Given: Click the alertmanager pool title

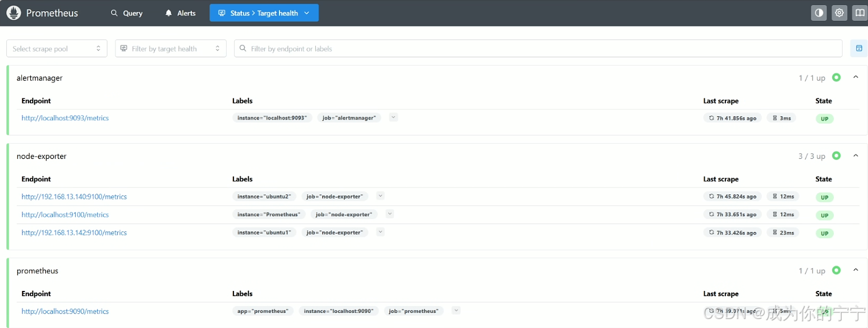Looking at the screenshot, I should point(39,78).
